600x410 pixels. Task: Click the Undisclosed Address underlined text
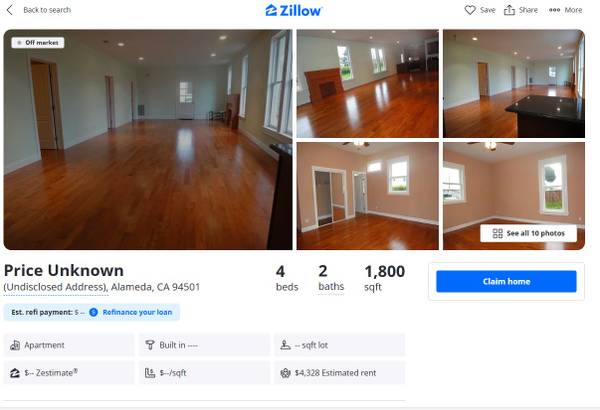(x=56, y=287)
